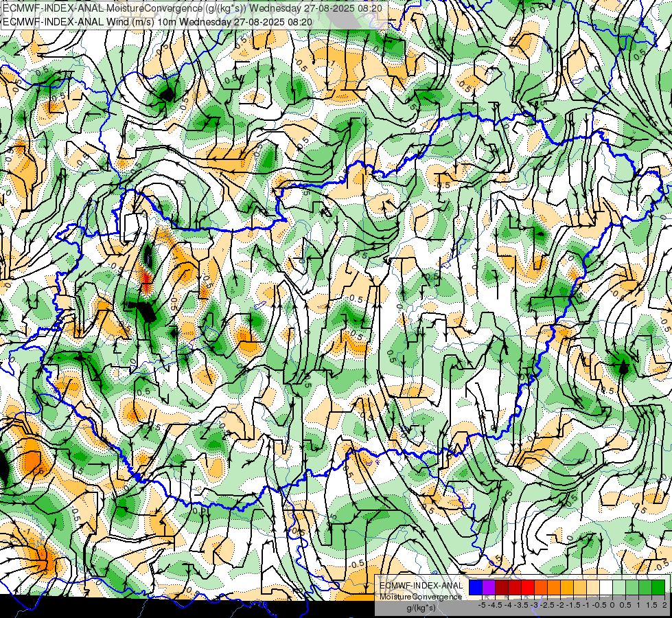Click the Wind (m/s) 10m title line
This screenshot has height=618, width=672.
158,22
